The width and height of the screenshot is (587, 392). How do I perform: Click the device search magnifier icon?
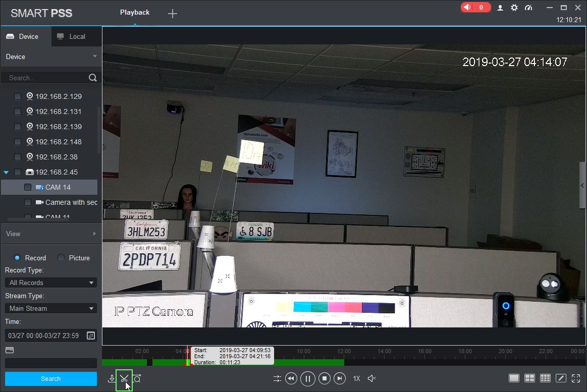click(x=93, y=77)
